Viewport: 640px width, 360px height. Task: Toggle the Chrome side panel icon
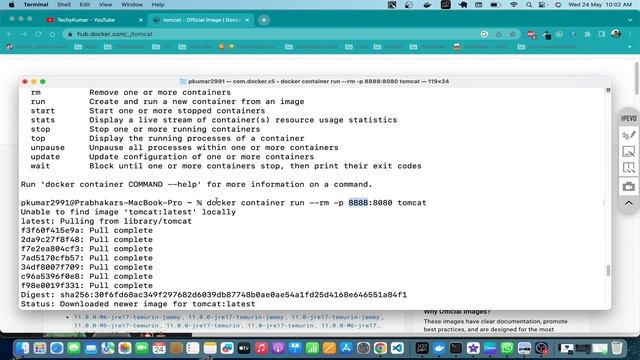point(602,34)
